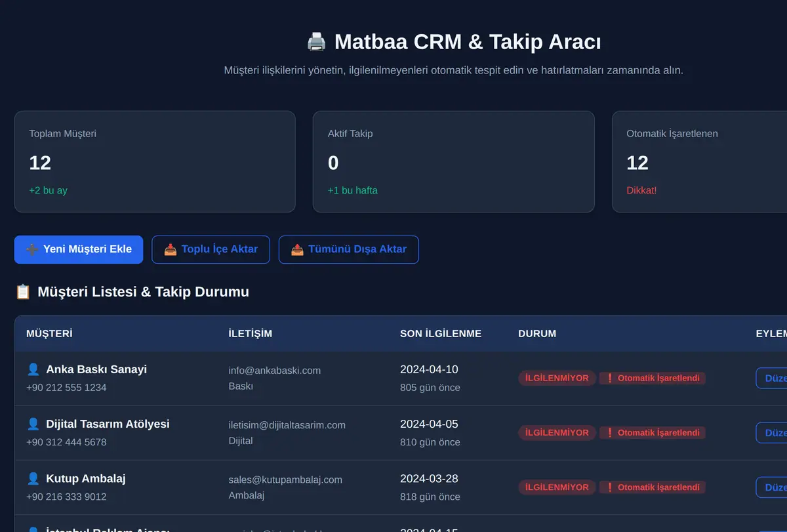Screen dimensions: 787x532
Task: Click the inbox icon on Toplu İçe Aktar
Action: click(171, 249)
